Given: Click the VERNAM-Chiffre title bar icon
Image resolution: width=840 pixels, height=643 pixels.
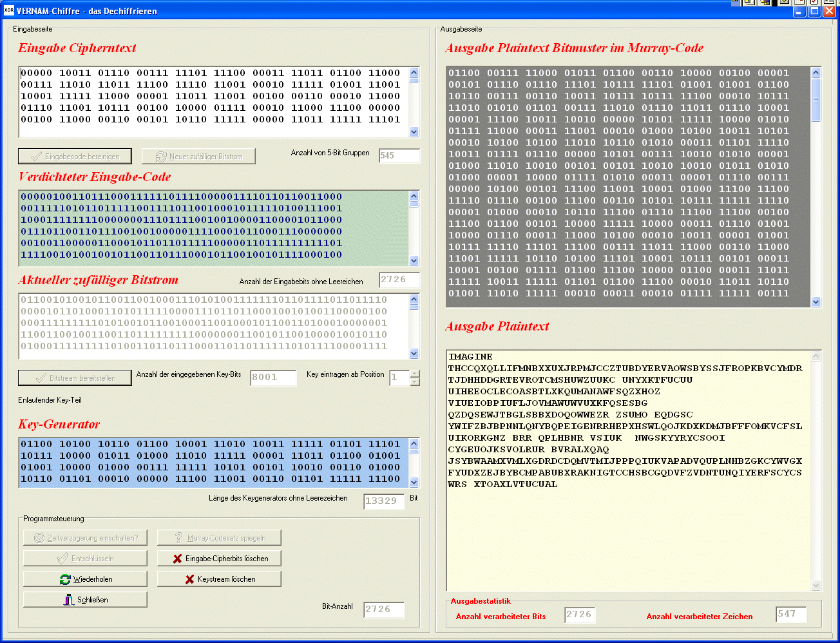Looking at the screenshot, I should point(9,10).
